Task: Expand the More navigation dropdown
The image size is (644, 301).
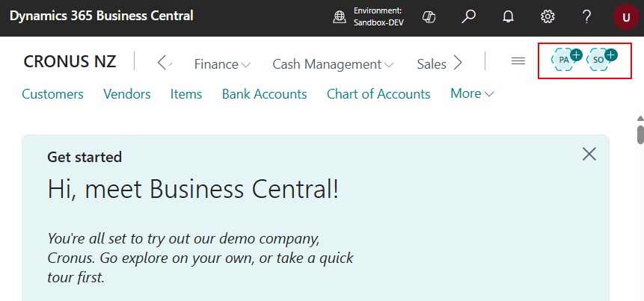Action: [472, 93]
